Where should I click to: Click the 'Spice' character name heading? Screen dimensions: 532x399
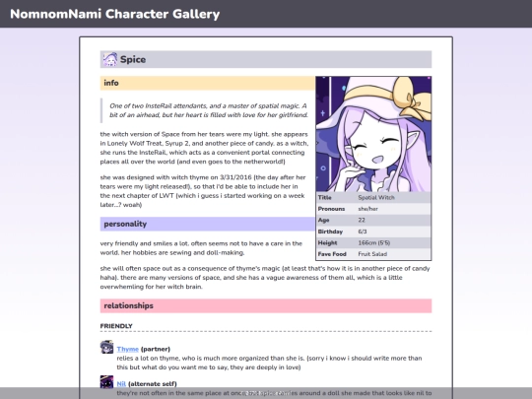(x=133, y=59)
